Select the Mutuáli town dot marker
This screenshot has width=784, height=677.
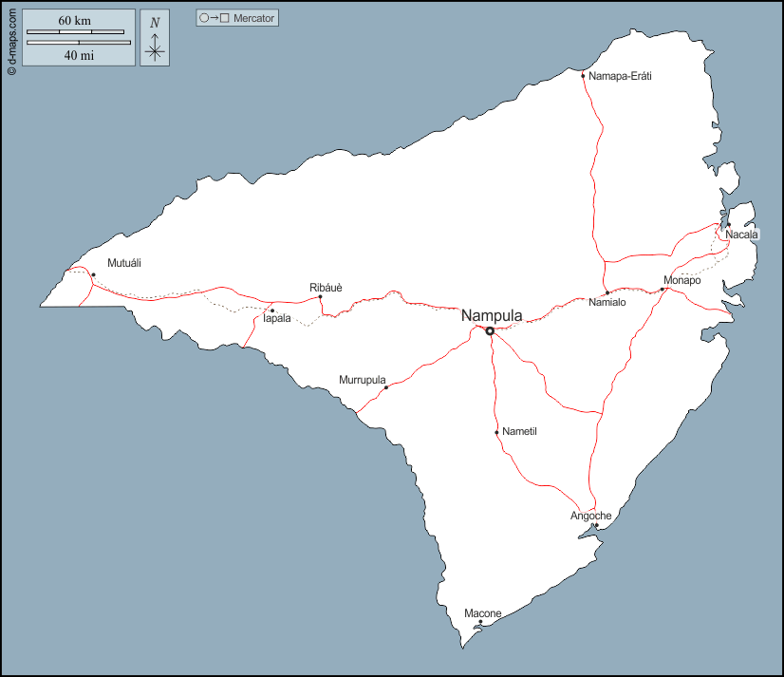click(93, 275)
